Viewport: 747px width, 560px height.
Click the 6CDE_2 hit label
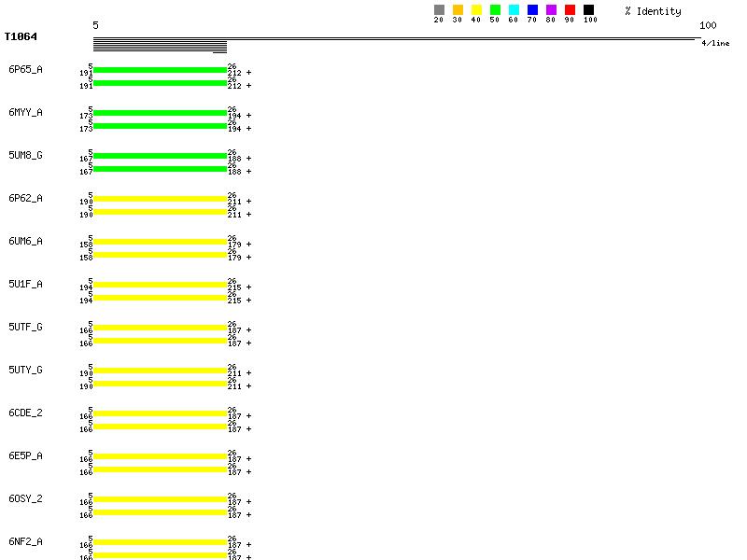click(x=25, y=413)
